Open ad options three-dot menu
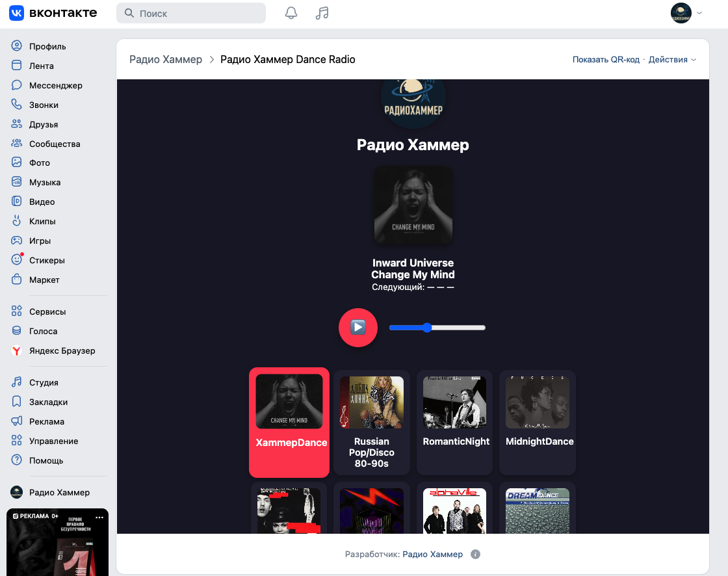This screenshot has width=728, height=576. tap(99, 517)
